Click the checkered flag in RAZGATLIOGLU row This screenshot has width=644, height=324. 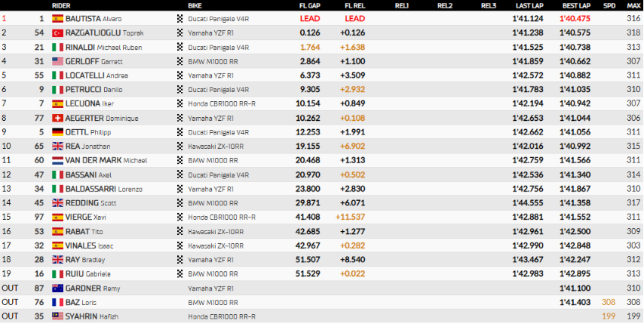click(179, 33)
